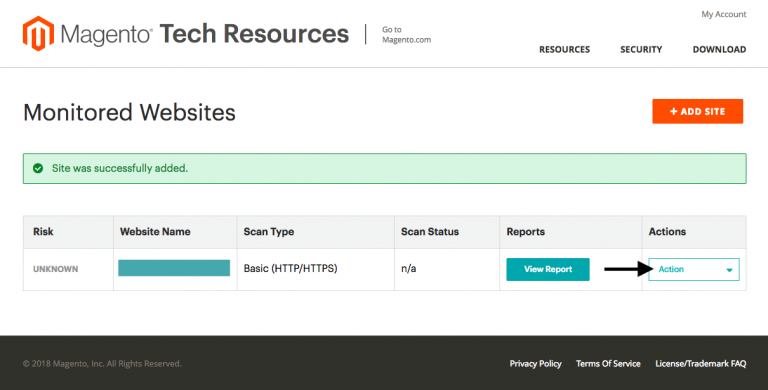The image size is (768, 390).
Task: Follow the Go to Magento.com link
Action: (407, 35)
